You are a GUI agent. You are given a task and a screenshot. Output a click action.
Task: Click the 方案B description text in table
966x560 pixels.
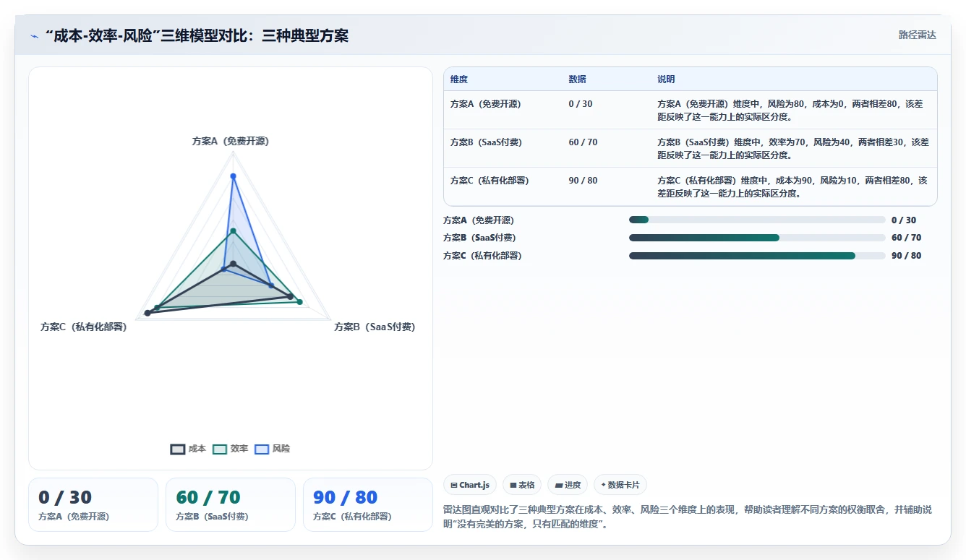[x=792, y=148]
